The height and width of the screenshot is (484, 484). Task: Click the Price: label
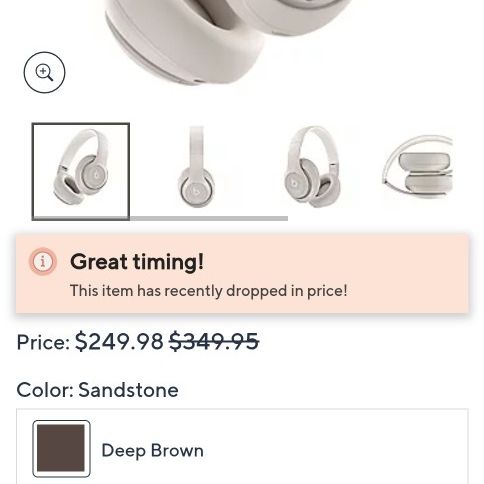tap(43, 342)
